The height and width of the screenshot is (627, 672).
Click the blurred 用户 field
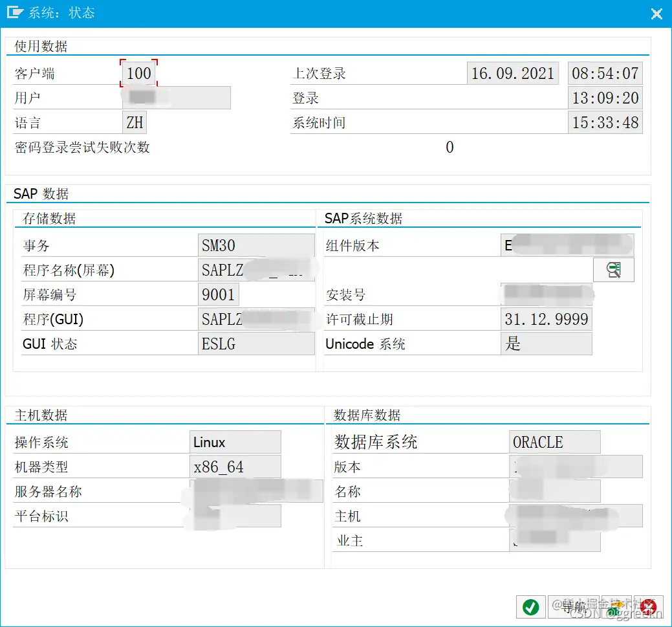point(177,98)
